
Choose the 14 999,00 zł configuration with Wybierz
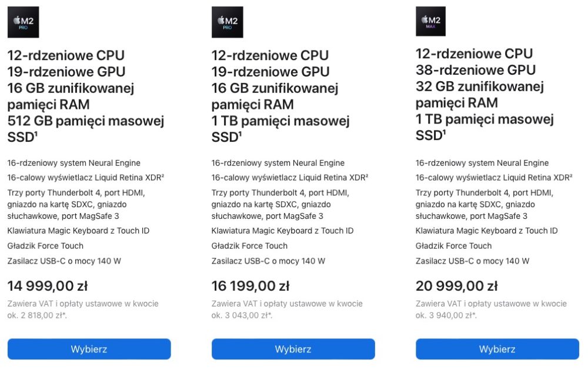coord(89,349)
